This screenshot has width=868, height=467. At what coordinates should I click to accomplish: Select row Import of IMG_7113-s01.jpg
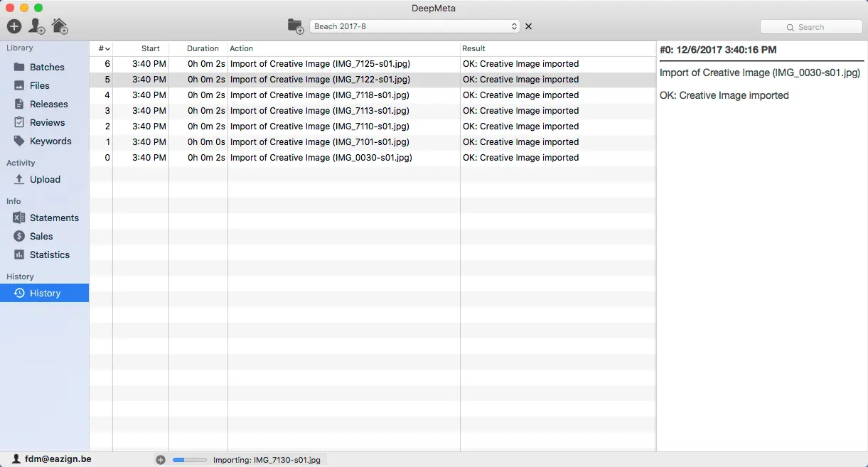click(x=373, y=111)
